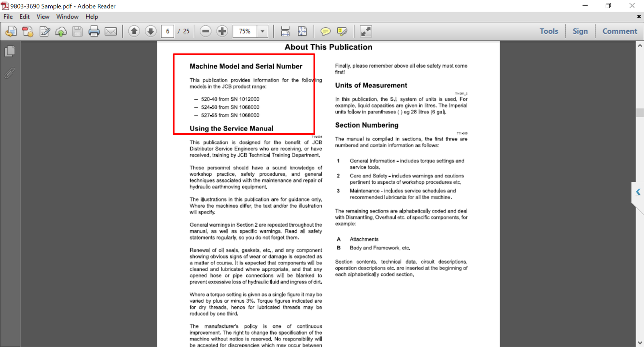
Task: Open the View menu
Action: click(43, 17)
